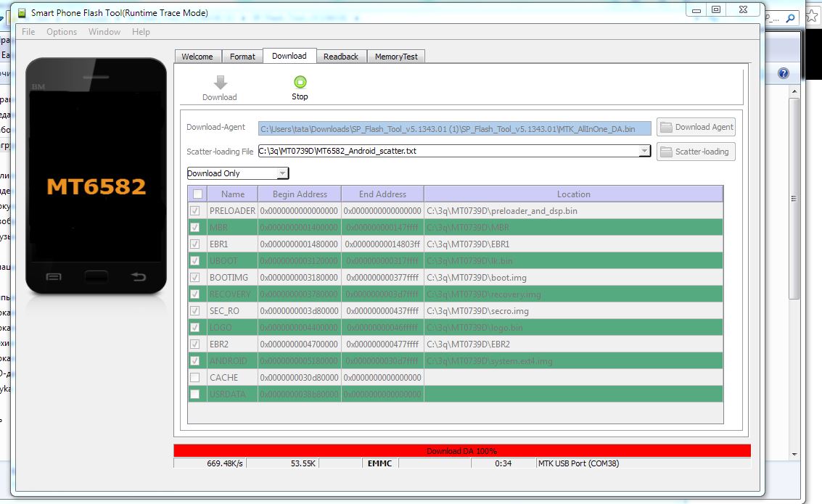Toggle the select-all checkbox in table header

pyautogui.click(x=197, y=194)
